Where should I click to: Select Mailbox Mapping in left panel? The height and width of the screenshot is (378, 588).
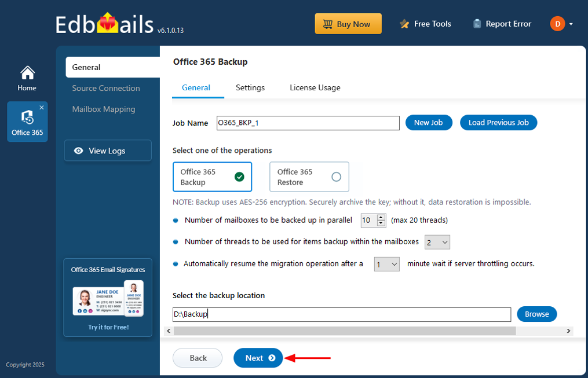click(x=104, y=109)
